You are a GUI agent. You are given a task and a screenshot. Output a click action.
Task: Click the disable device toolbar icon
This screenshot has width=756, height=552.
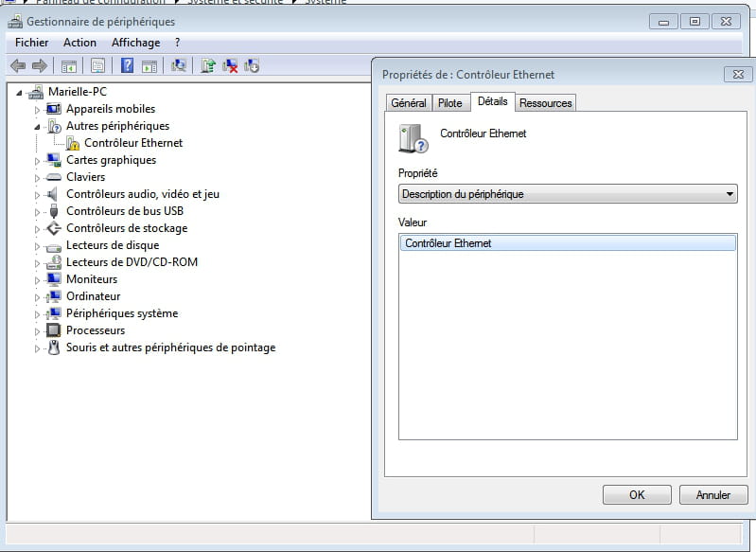tap(252, 65)
